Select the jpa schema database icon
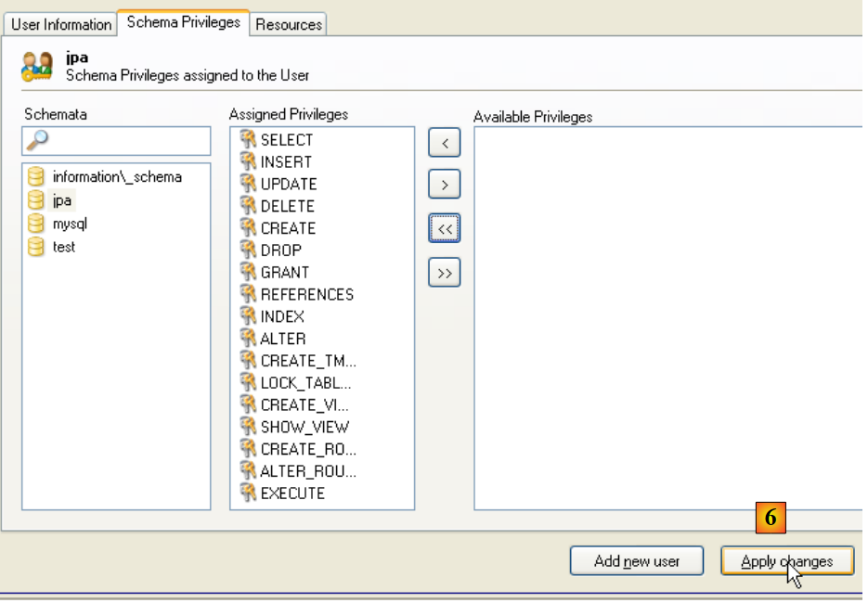The width and height of the screenshot is (868, 603). tap(36, 200)
